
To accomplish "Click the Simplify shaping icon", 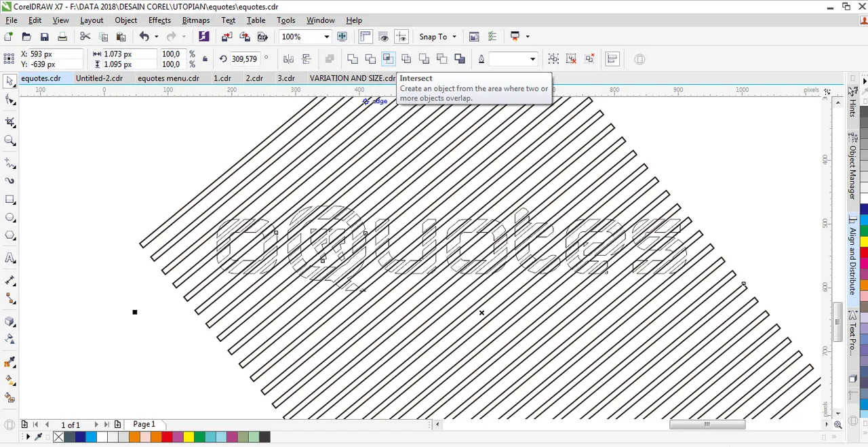I will 406,59.
